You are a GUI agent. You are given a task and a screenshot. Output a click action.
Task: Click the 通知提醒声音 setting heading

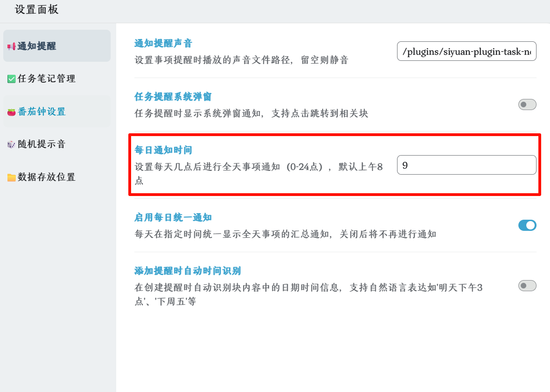pos(163,44)
